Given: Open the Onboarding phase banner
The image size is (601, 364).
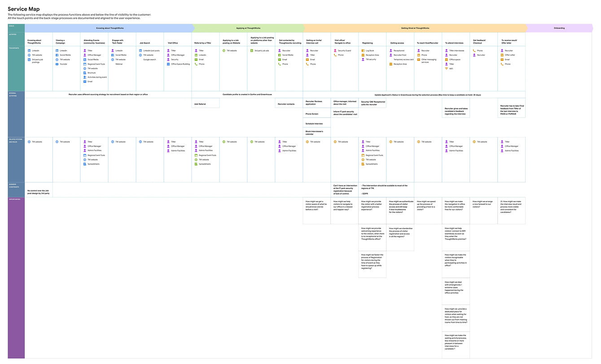Looking at the screenshot, I should pyautogui.click(x=560, y=28).
